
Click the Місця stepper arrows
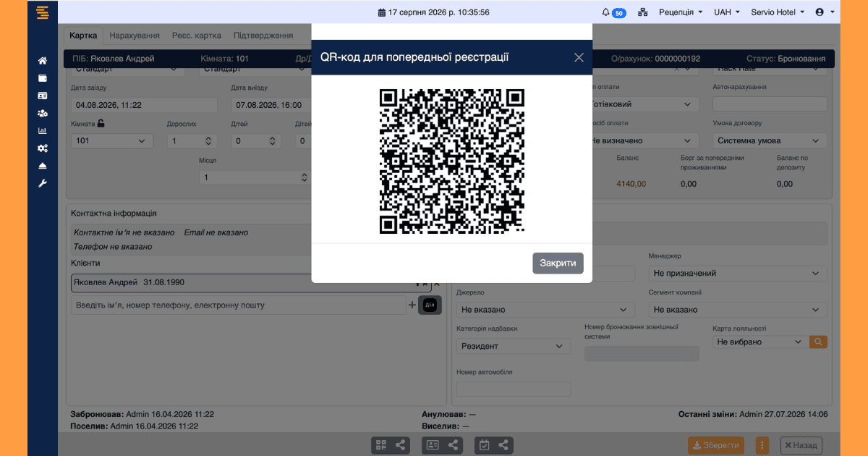305,177
